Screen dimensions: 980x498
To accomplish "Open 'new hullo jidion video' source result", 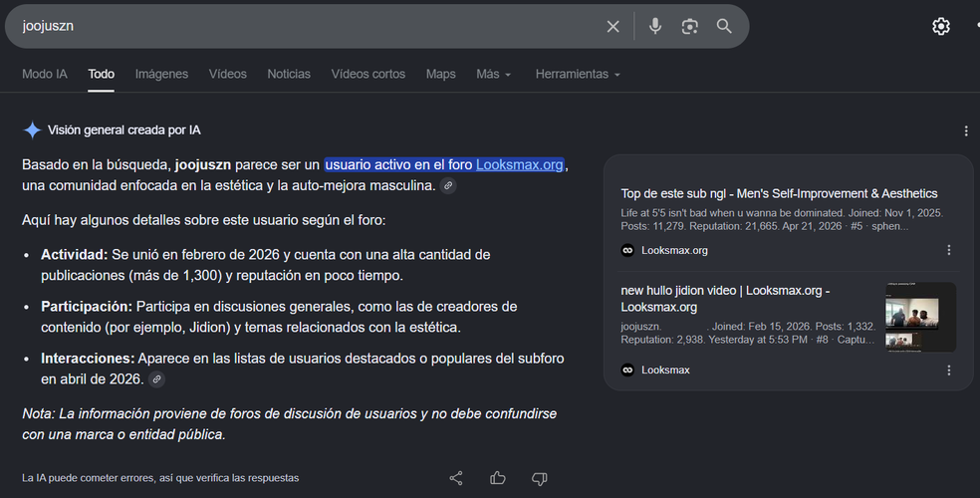I will 725,299.
